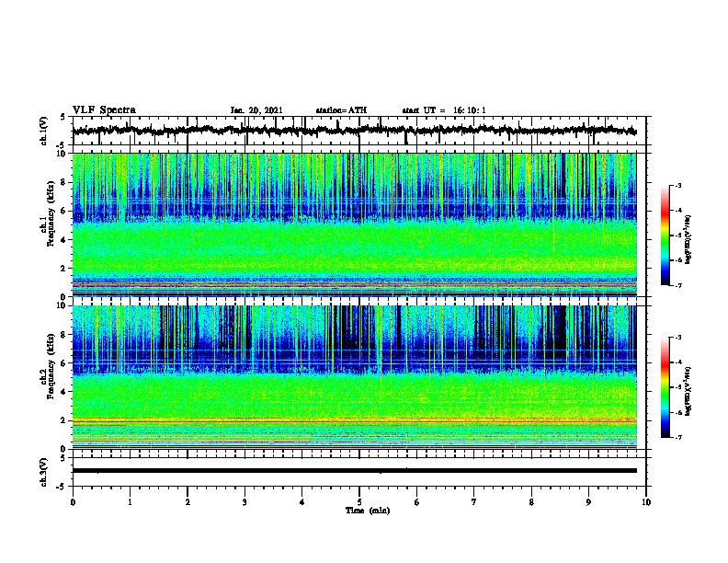The image size is (728, 563).
Task: Click the '6' tick on the time axis
Action: 417,502
